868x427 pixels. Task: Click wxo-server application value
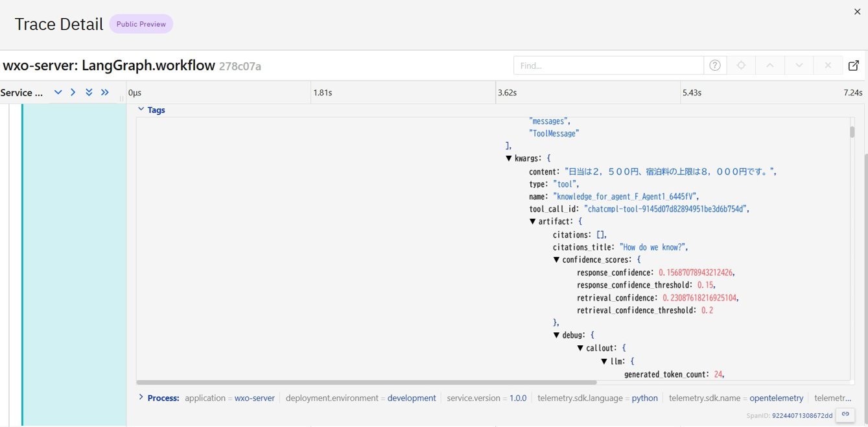255,398
